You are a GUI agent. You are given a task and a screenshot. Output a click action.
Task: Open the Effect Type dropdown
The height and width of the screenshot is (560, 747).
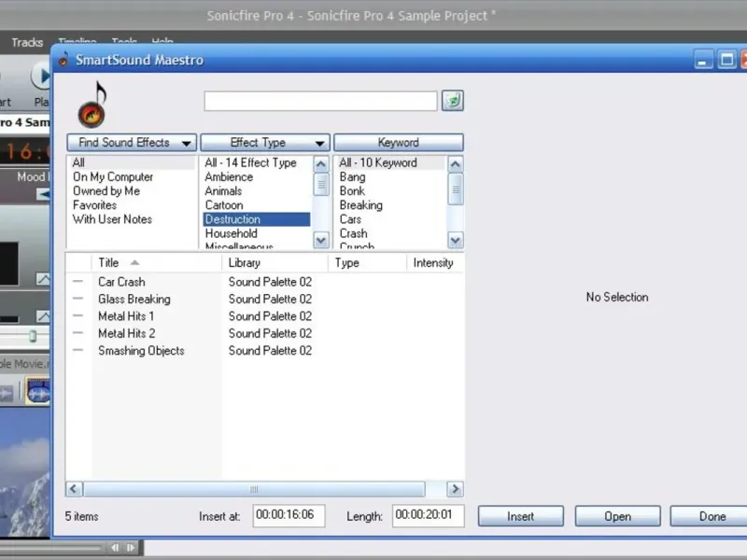(265, 143)
